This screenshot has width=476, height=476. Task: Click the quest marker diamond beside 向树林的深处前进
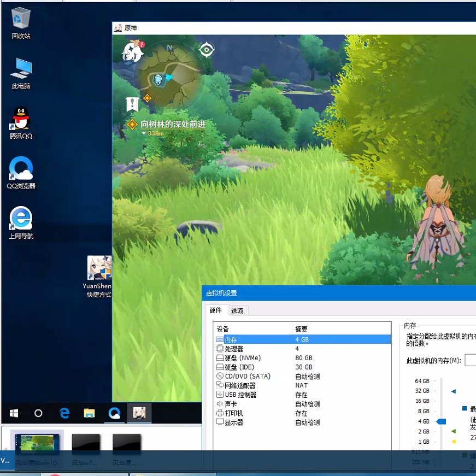click(x=132, y=125)
